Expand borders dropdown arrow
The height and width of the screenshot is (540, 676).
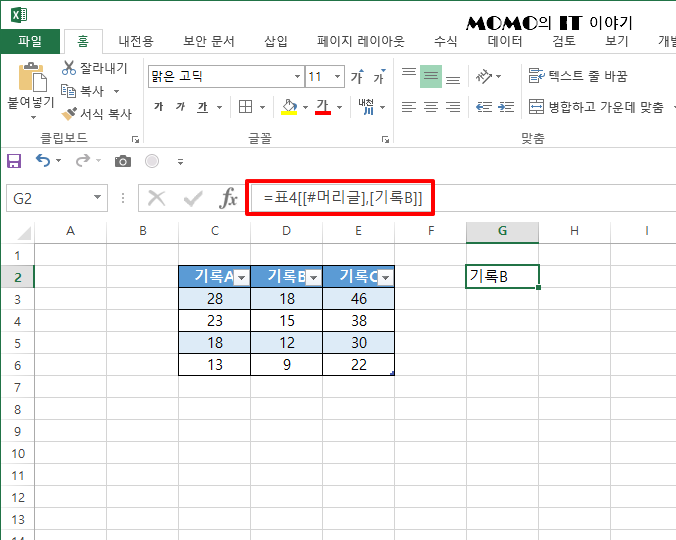point(263,107)
